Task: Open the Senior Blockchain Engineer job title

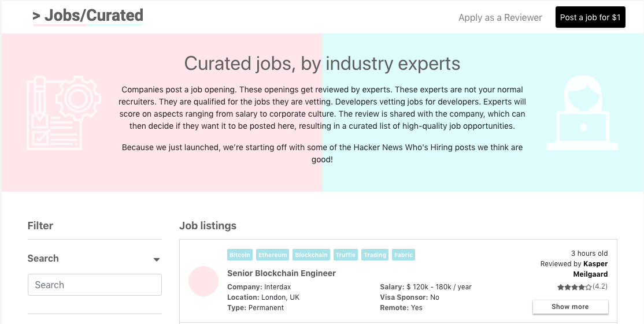Action: (282, 273)
